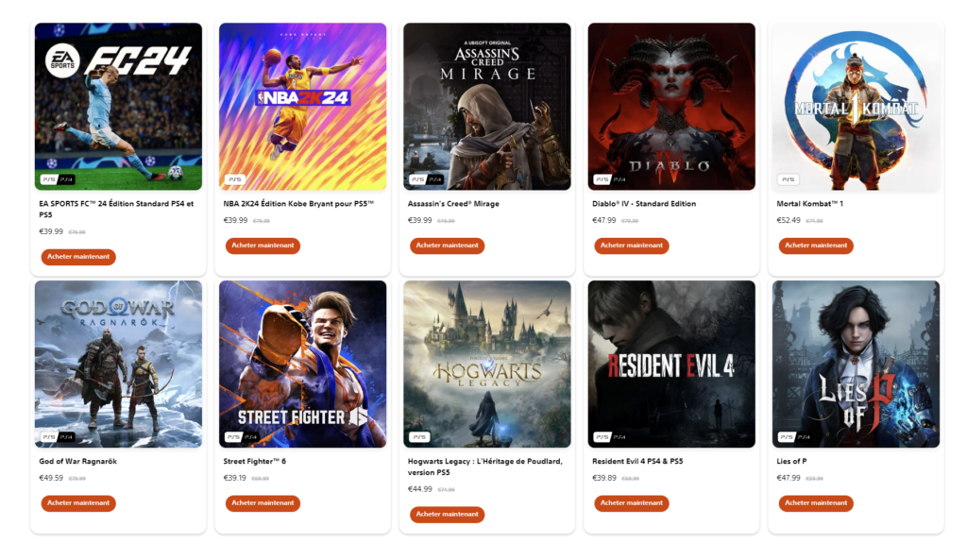The height and width of the screenshot is (560, 967).
Task: Buy EA Sports FC 24 with Acheter maintenant
Action: 78,257
